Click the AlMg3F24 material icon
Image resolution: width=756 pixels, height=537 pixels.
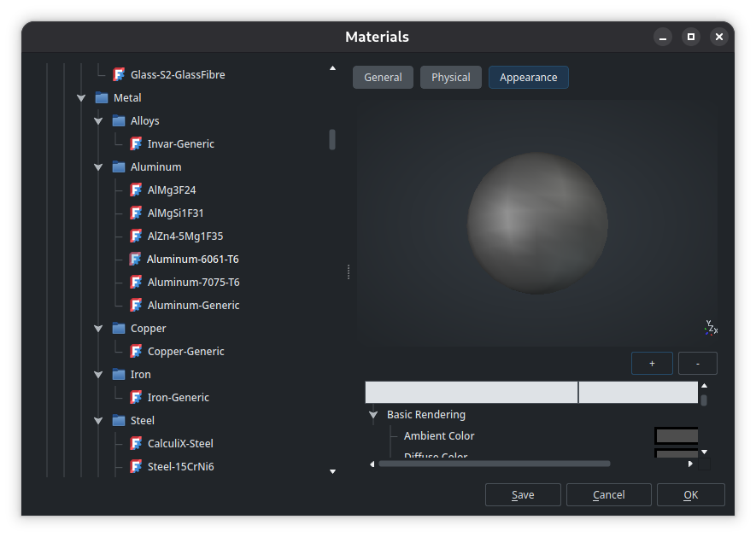pyautogui.click(x=136, y=190)
